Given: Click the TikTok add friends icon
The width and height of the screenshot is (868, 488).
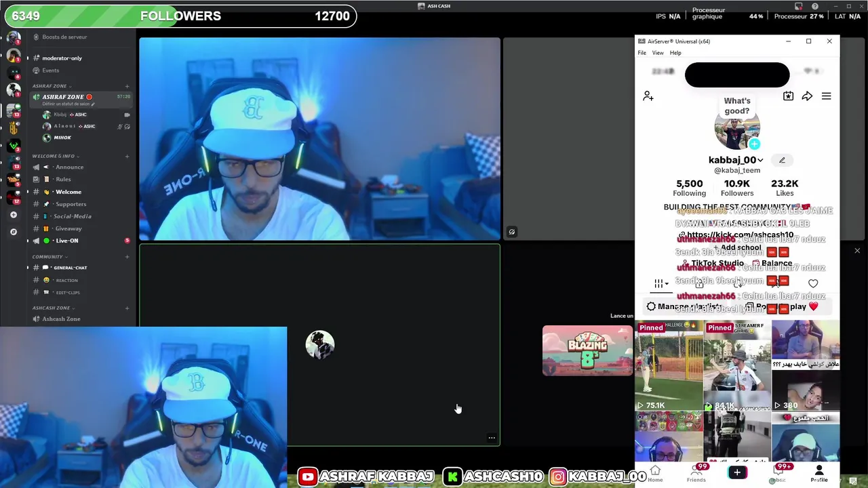Looking at the screenshot, I should pyautogui.click(x=648, y=96).
